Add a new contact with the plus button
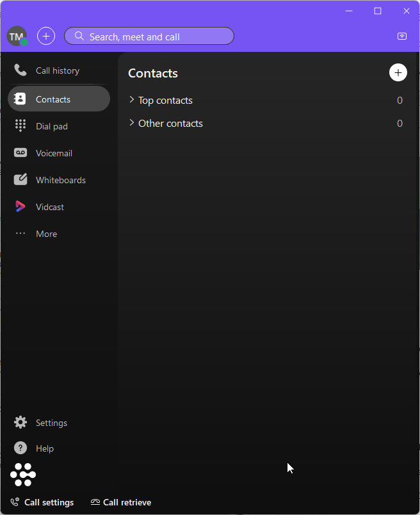The height and width of the screenshot is (515, 420). [398, 72]
